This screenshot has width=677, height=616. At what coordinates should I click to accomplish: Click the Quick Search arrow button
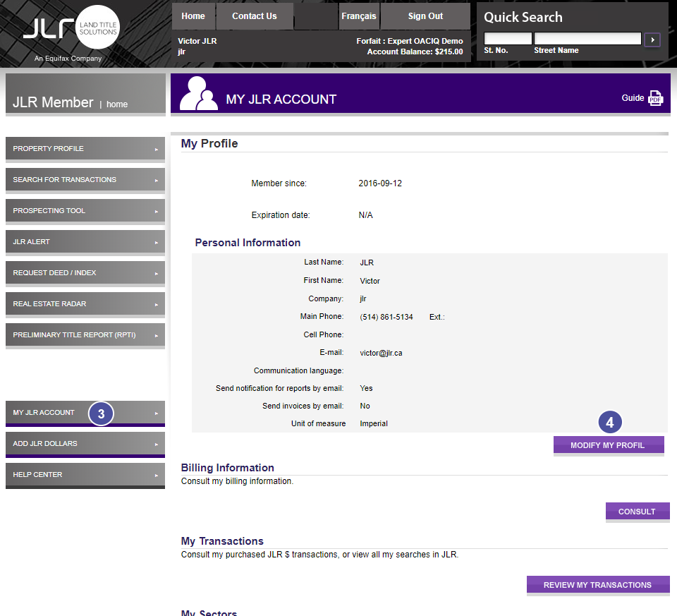pos(652,40)
